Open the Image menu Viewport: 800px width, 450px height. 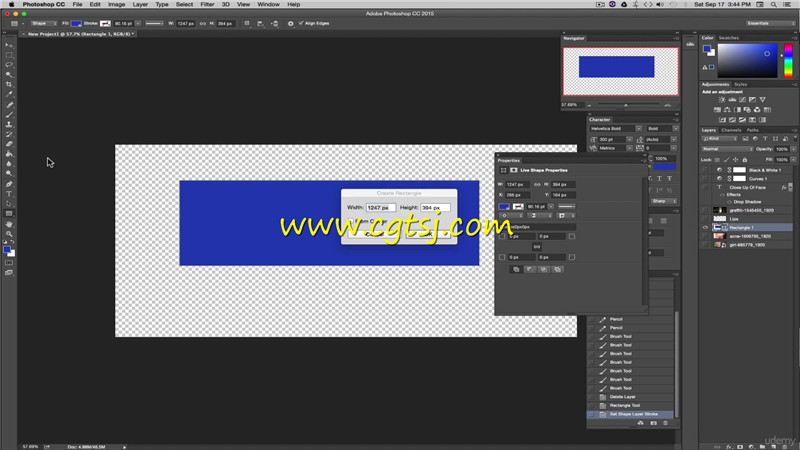point(116,4)
